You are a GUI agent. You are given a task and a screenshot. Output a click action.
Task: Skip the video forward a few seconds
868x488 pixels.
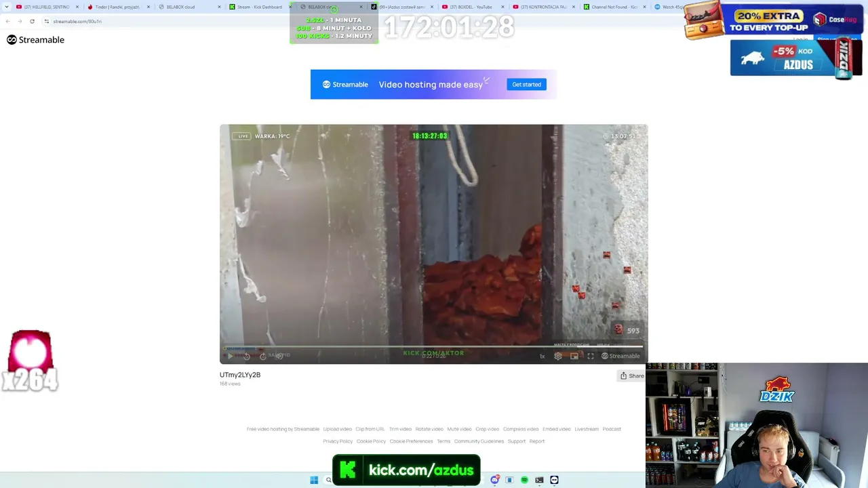(x=263, y=356)
